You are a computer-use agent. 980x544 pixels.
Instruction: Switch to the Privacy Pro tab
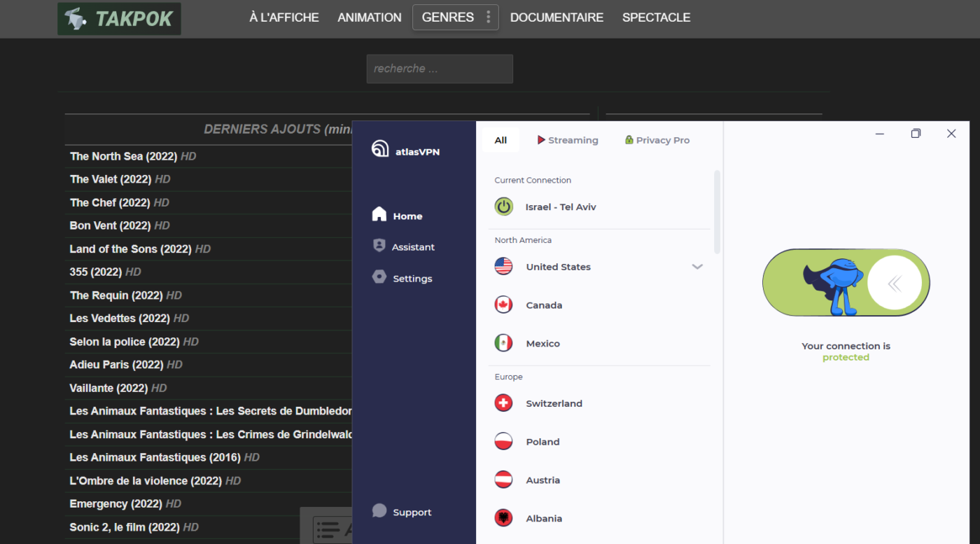(x=657, y=140)
